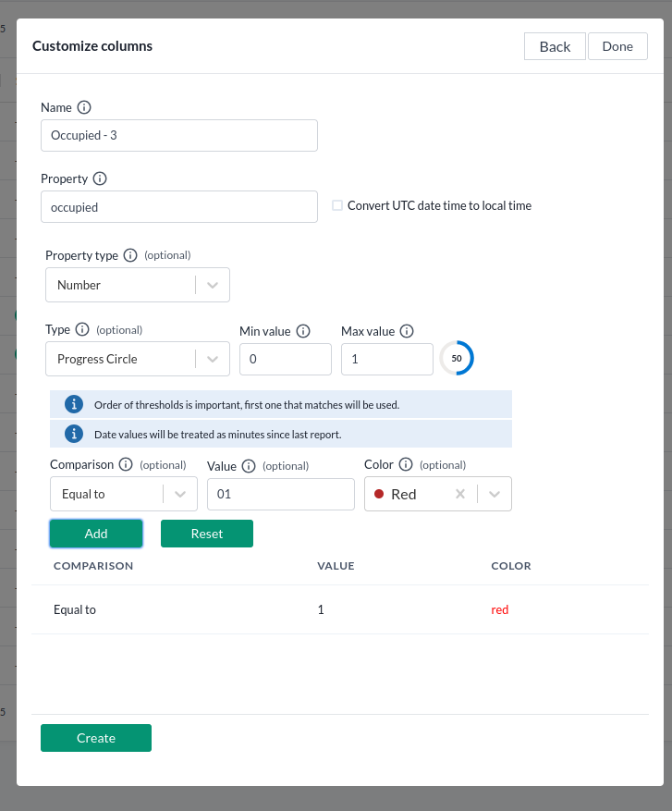Screen dimensions: 672x811
Task: Click the Property type info icon
Action: (130, 255)
